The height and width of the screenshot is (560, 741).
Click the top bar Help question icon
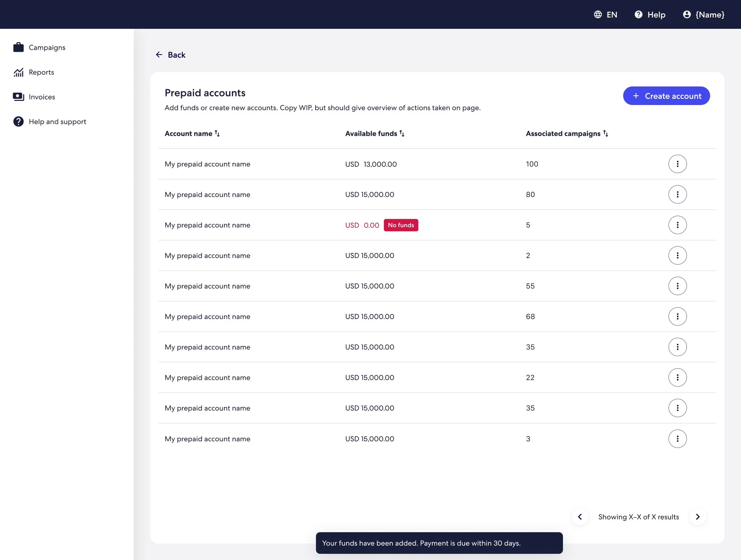pos(638,14)
